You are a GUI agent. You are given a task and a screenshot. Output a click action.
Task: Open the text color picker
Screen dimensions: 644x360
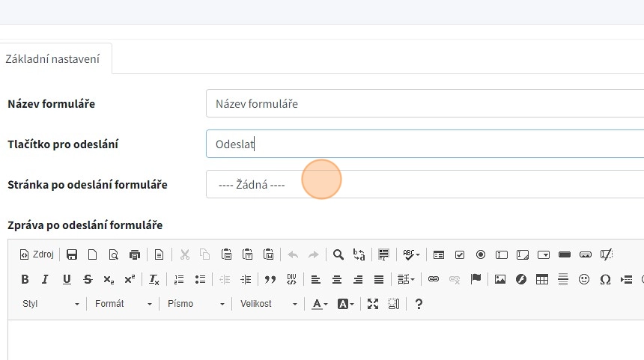point(320,304)
